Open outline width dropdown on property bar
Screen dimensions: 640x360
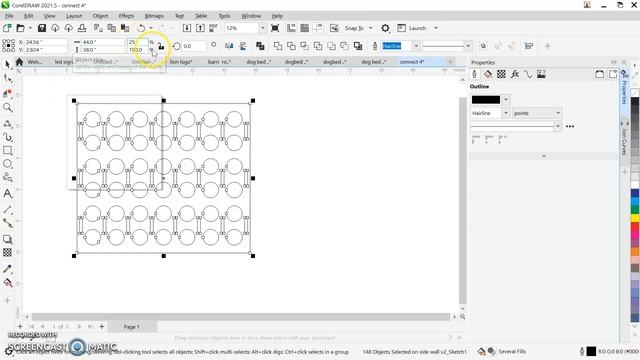[416, 46]
